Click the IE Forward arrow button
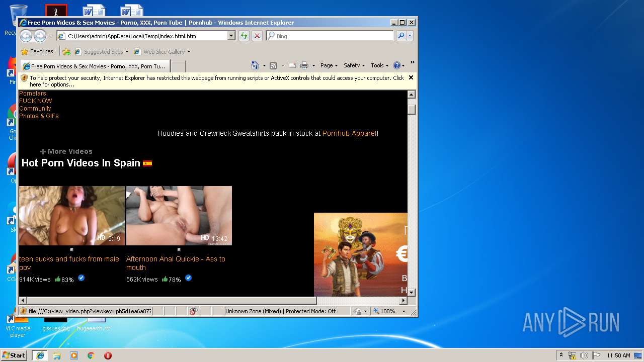This screenshot has width=644, height=362. (40, 36)
